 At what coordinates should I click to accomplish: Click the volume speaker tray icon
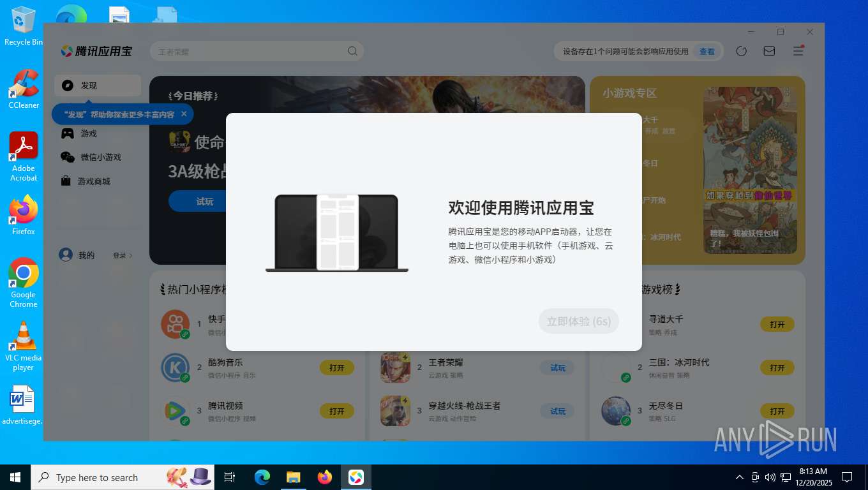point(770,477)
